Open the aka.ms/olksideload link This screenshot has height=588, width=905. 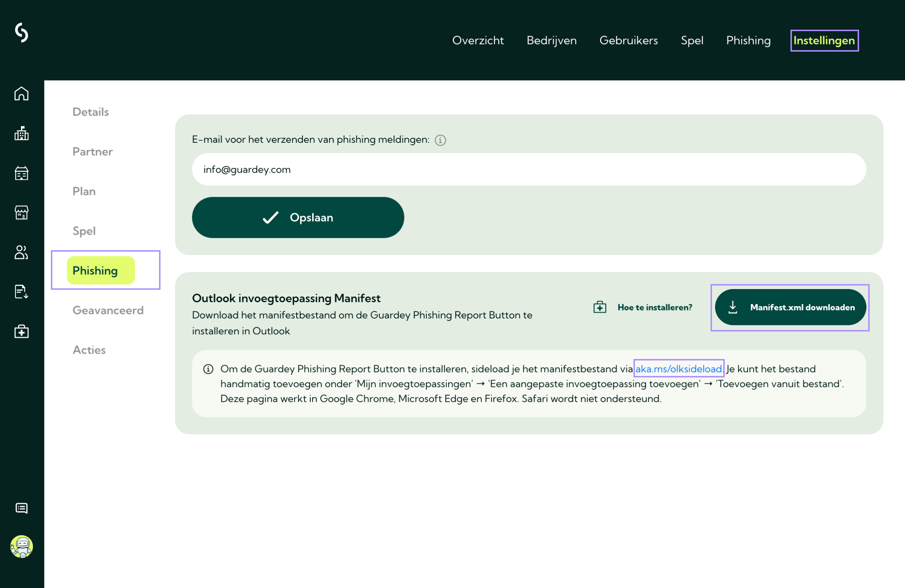point(678,369)
